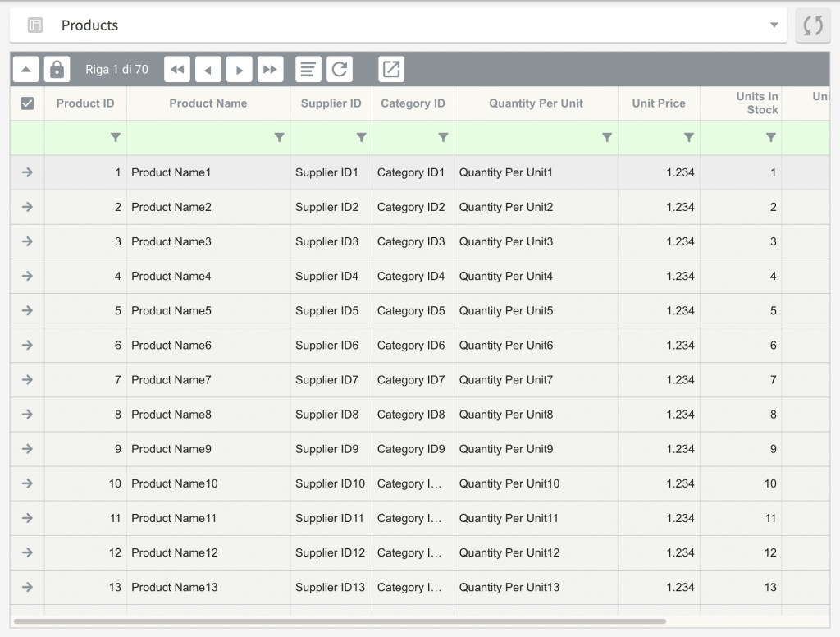This screenshot has width=840, height=637.
Task: Sort by Units In Stock column header
Action: pyautogui.click(x=741, y=103)
